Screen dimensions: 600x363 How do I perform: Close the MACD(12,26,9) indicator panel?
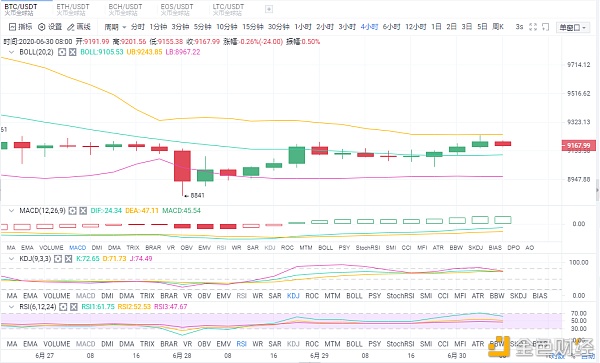coord(83,211)
